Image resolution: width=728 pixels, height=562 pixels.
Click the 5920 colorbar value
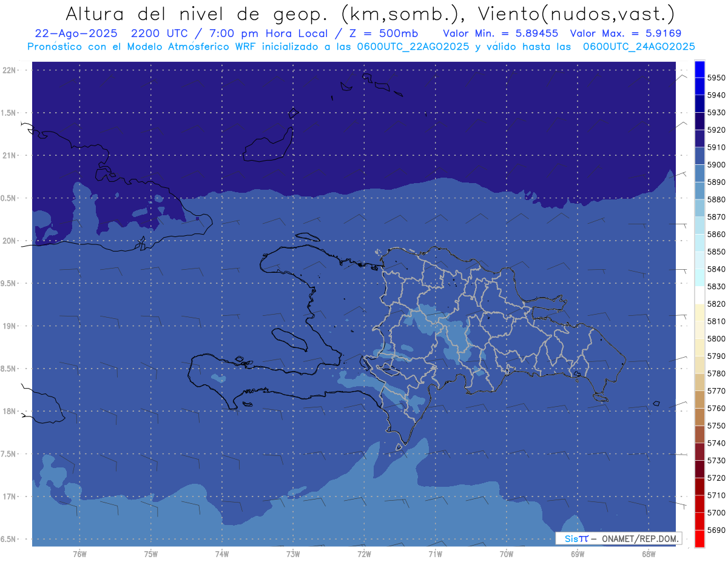tap(717, 130)
